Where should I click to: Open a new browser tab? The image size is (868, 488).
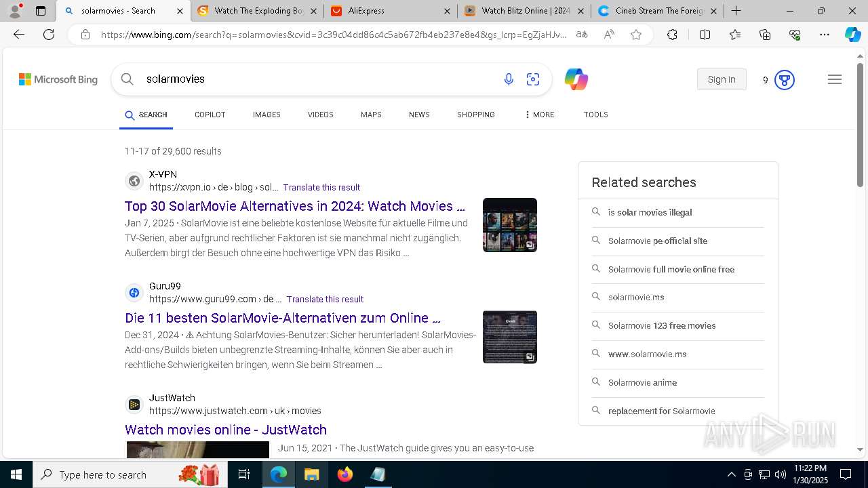[x=736, y=11]
